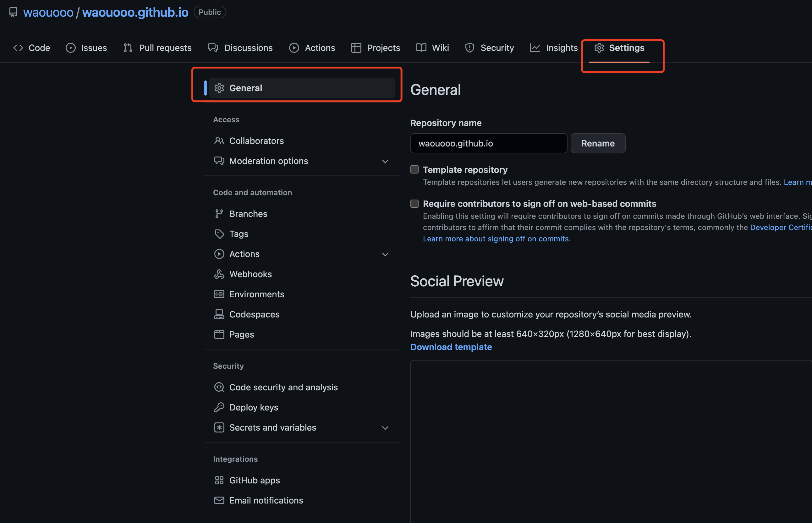Enable the Template repository checkbox
The image size is (812, 523).
tap(414, 169)
